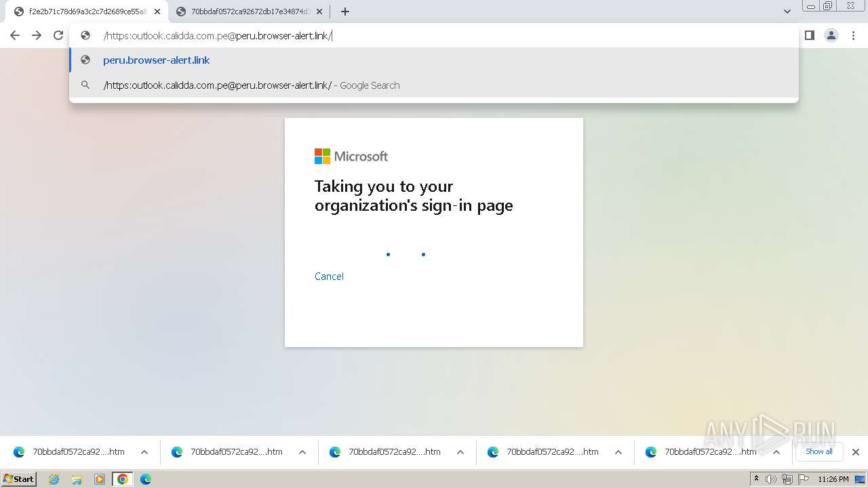
Task: Expand options for first download item
Action: [144, 452]
